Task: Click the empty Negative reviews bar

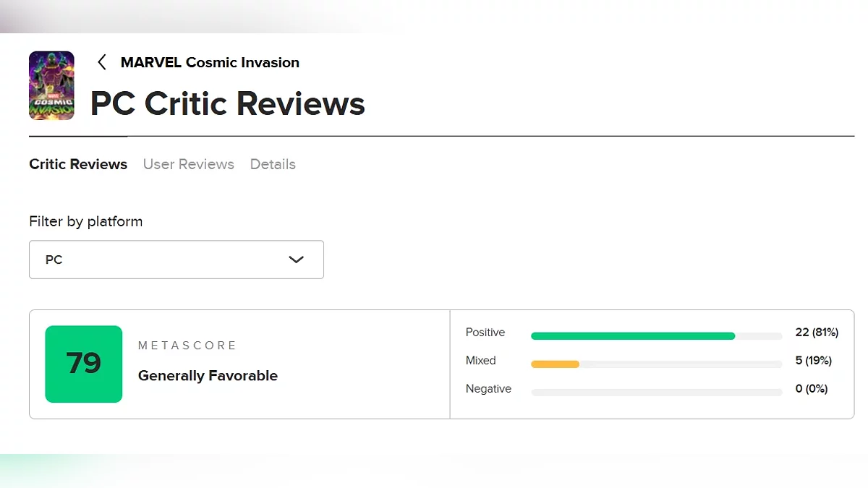Action: 656,393
